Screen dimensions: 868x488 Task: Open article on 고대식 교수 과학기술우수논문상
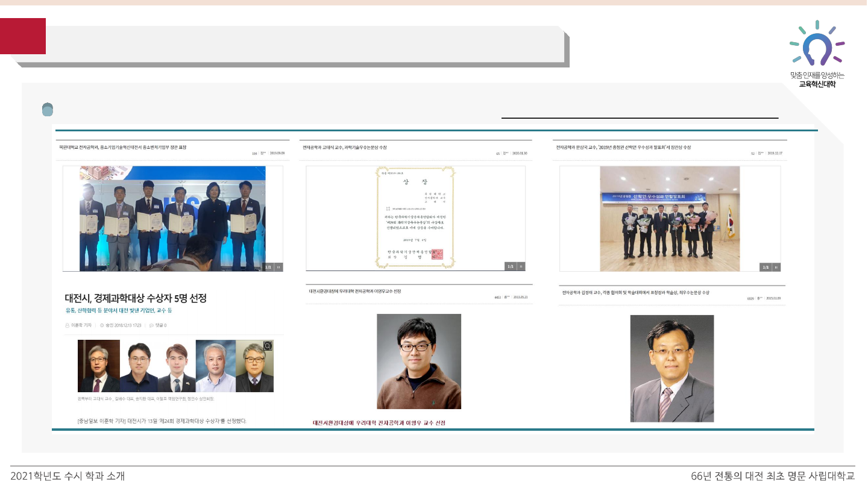[x=345, y=147]
